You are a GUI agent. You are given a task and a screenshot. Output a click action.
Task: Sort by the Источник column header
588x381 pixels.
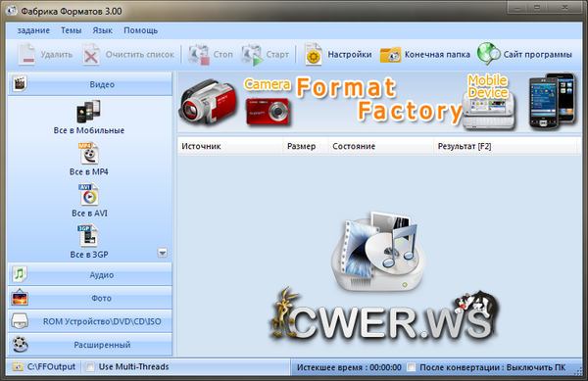coord(230,146)
